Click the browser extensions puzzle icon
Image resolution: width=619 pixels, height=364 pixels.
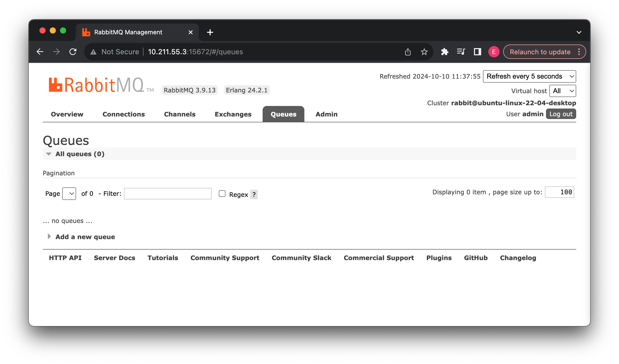tap(445, 51)
